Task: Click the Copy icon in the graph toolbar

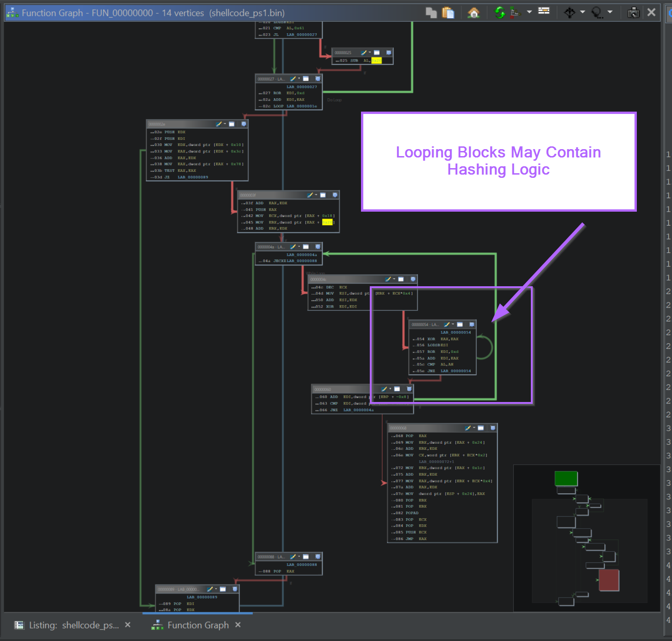Action: (431, 13)
